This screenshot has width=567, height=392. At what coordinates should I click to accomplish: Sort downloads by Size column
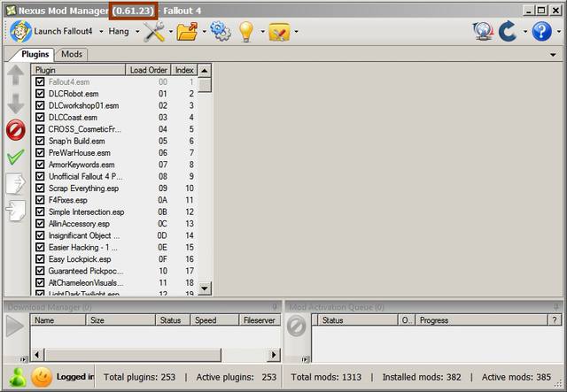[120, 320]
